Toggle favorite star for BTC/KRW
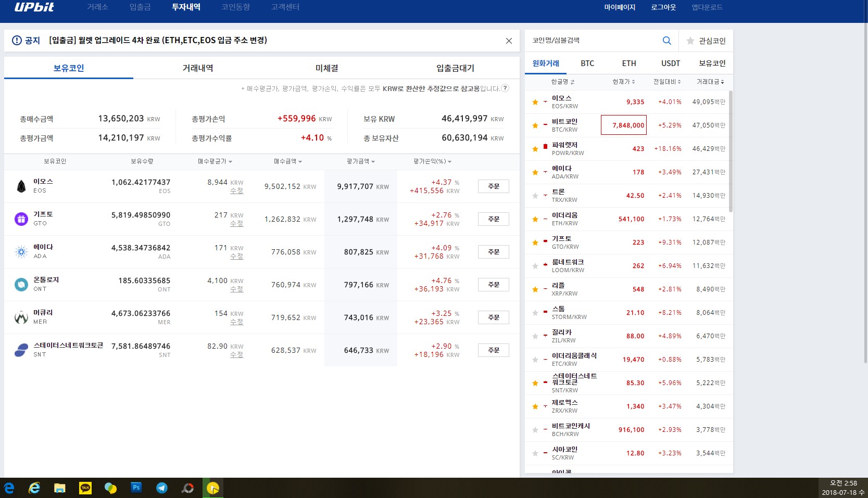The image size is (868, 498). [x=535, y=125]
